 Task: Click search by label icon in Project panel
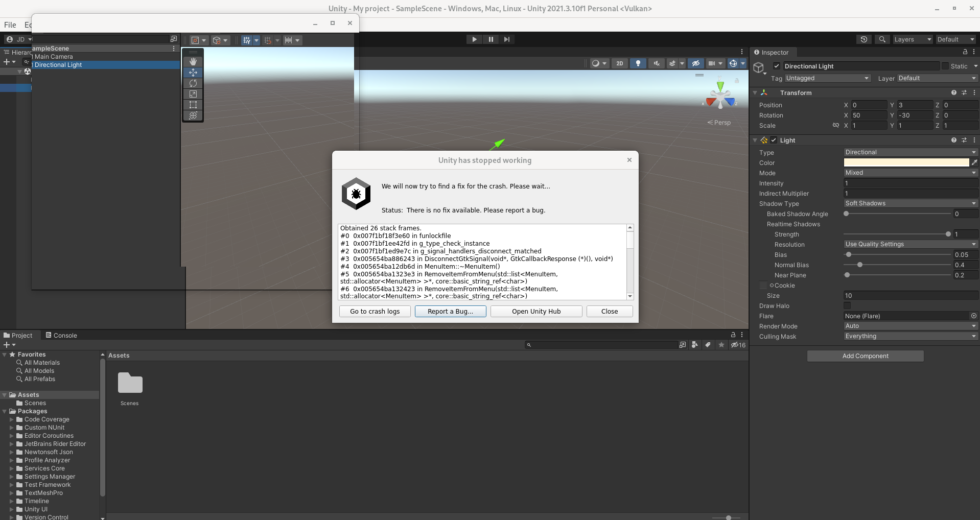click(x=708, y=345)
